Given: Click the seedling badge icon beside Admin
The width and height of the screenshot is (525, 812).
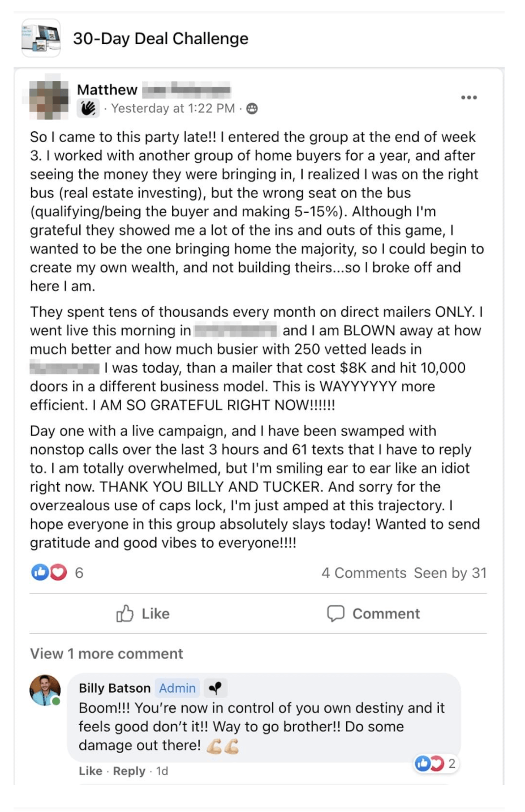Looking at the screenshot, I should (x=215, y=688).
